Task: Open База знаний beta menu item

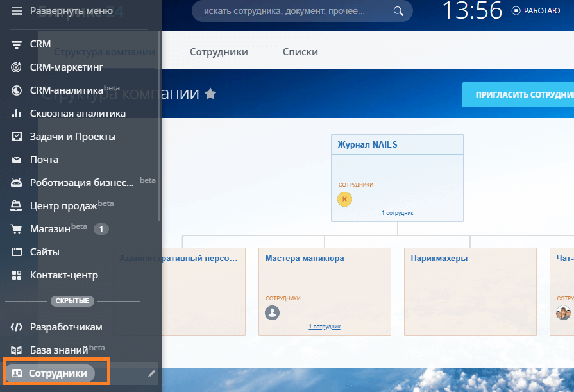Action: point(67,350)
